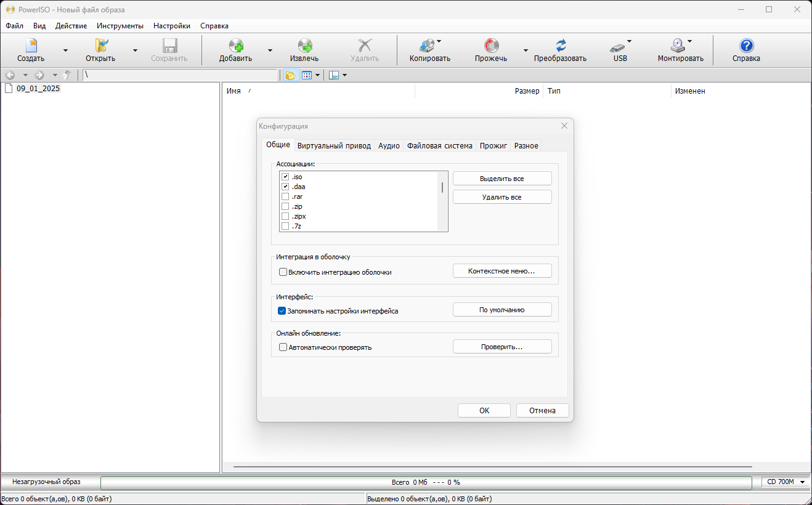
Task: Click the Открыть folder icon
Action: click(101, 46)
